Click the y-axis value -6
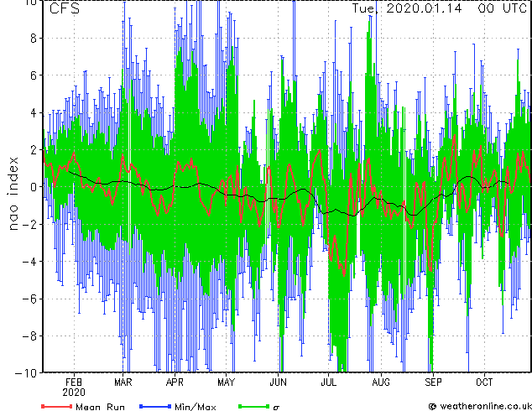 click(x=29, y=299)
